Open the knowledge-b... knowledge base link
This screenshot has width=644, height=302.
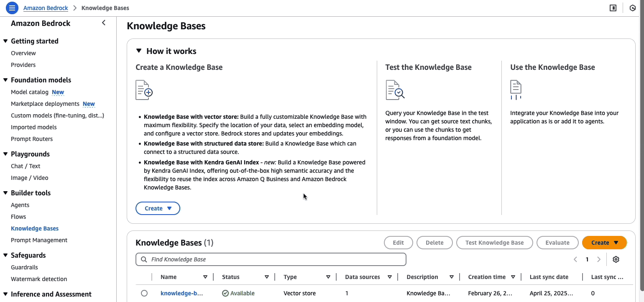pyautogui.click(x=181, y=293)
